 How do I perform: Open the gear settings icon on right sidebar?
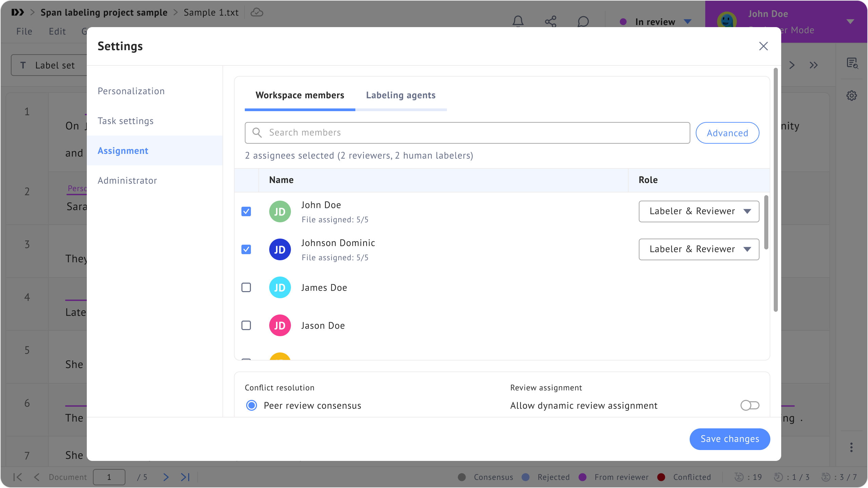851,96
